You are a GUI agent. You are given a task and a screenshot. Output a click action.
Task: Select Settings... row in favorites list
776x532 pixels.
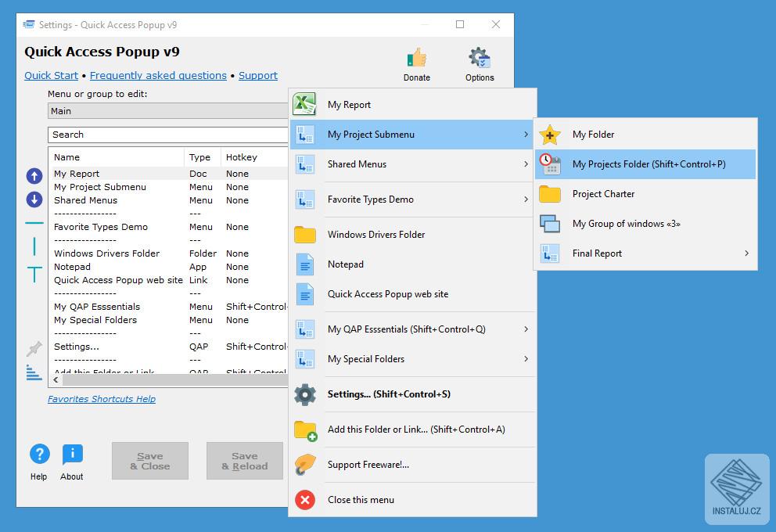(x=169, y=347)
